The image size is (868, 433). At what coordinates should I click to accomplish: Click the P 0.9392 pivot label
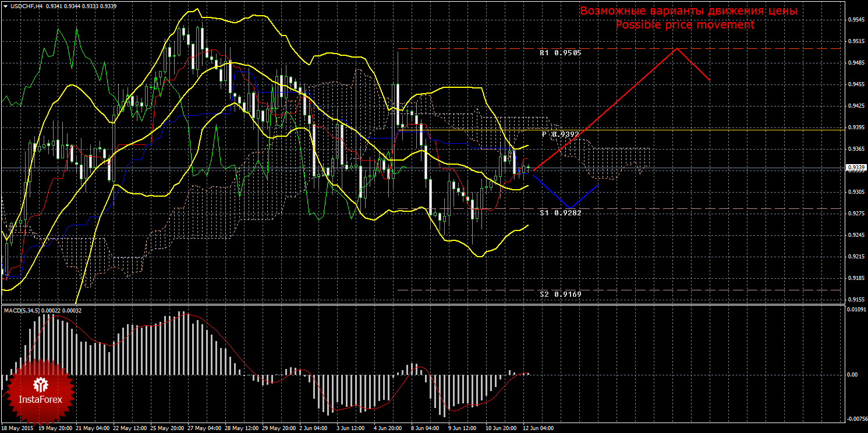tap(560, 134)
